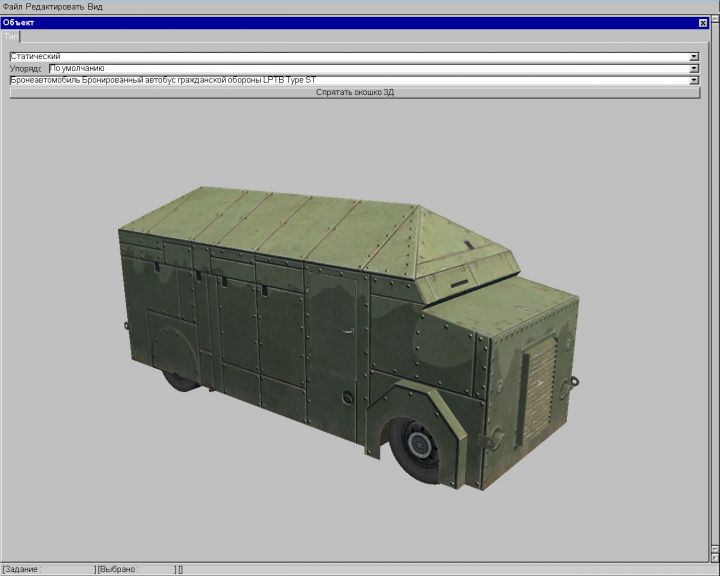Click the rear wheel of the armored bus
This screenshot has width=720, height=576.
click(x=178, y=379)
